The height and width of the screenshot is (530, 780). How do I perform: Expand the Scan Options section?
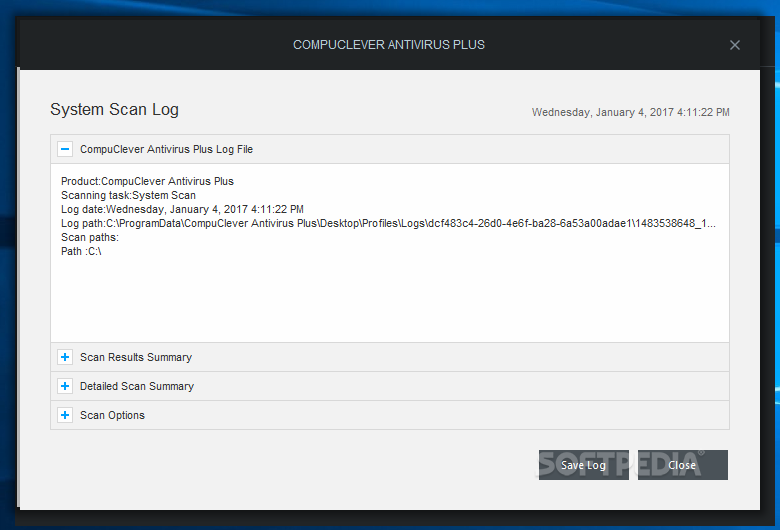[65, 415]
